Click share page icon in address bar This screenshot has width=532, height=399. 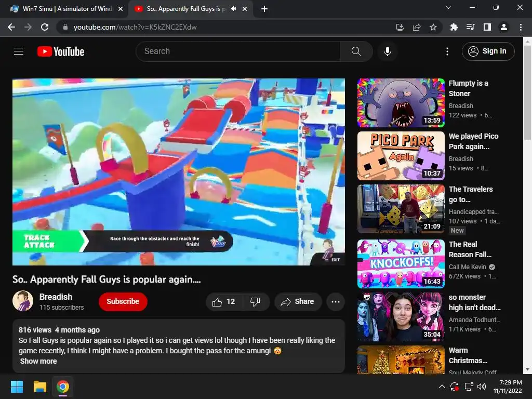417,27
